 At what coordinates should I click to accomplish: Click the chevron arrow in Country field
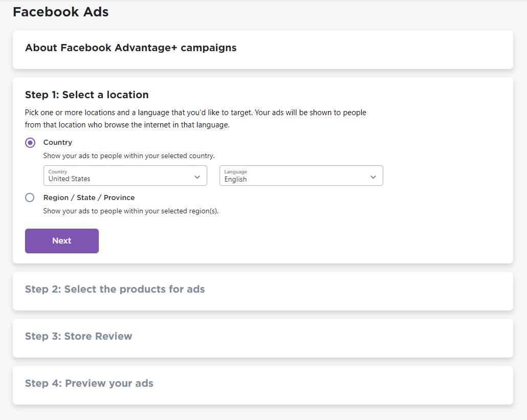point(197,177)
